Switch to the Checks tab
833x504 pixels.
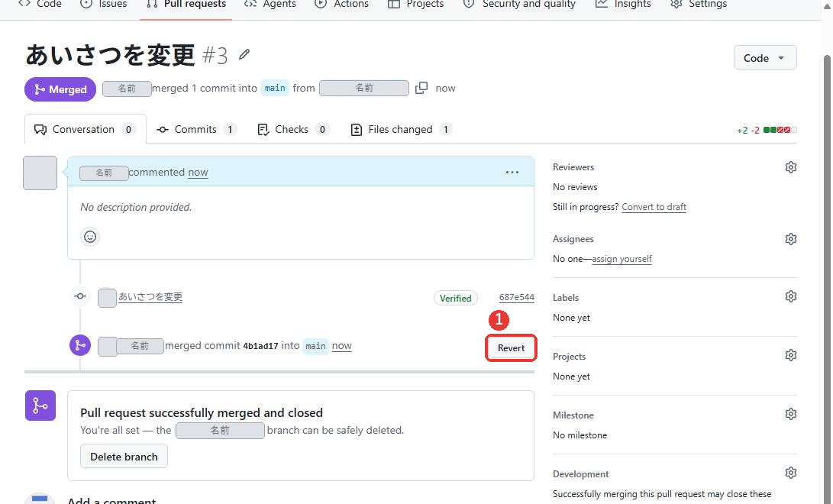coord(292,129)
